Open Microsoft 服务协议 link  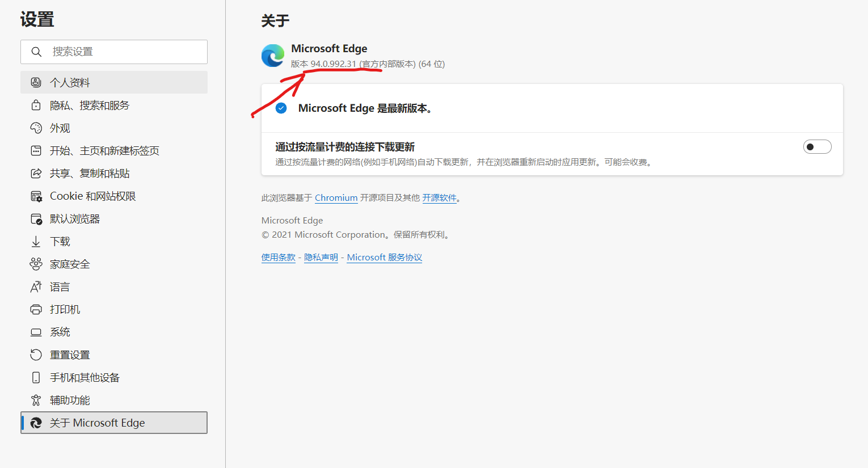point(385,258)
